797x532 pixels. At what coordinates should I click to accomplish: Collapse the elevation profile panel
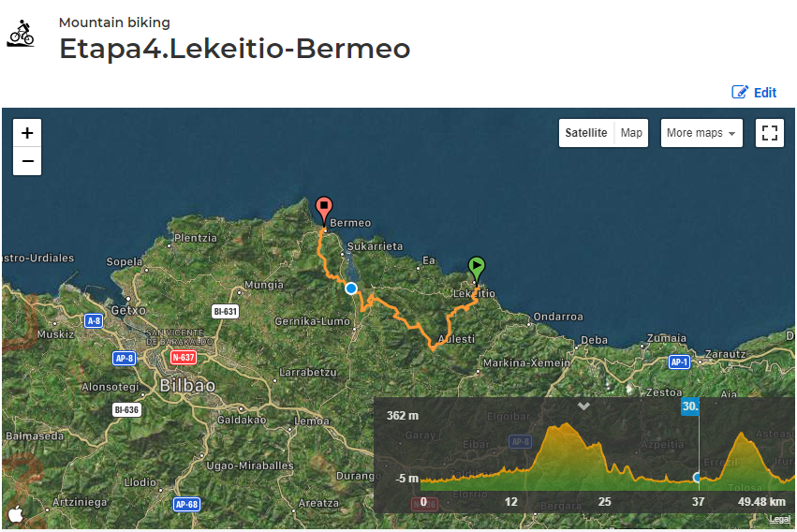point(583,406)
